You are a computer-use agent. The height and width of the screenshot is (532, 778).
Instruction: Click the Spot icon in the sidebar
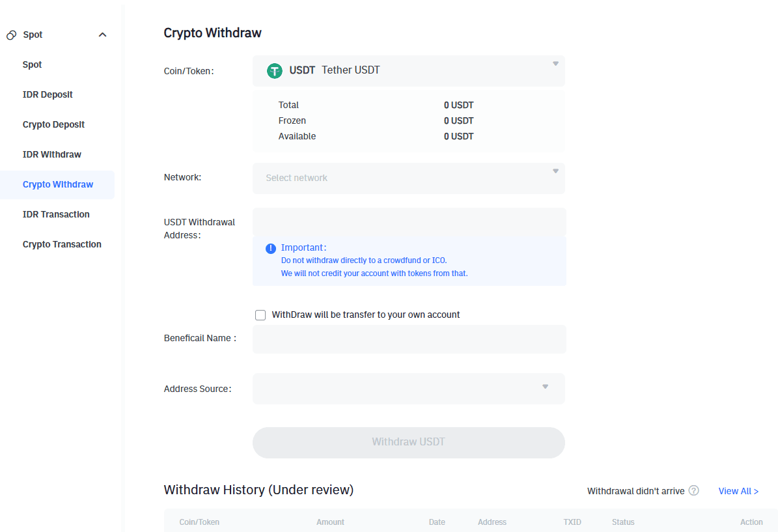coord(10,35)
